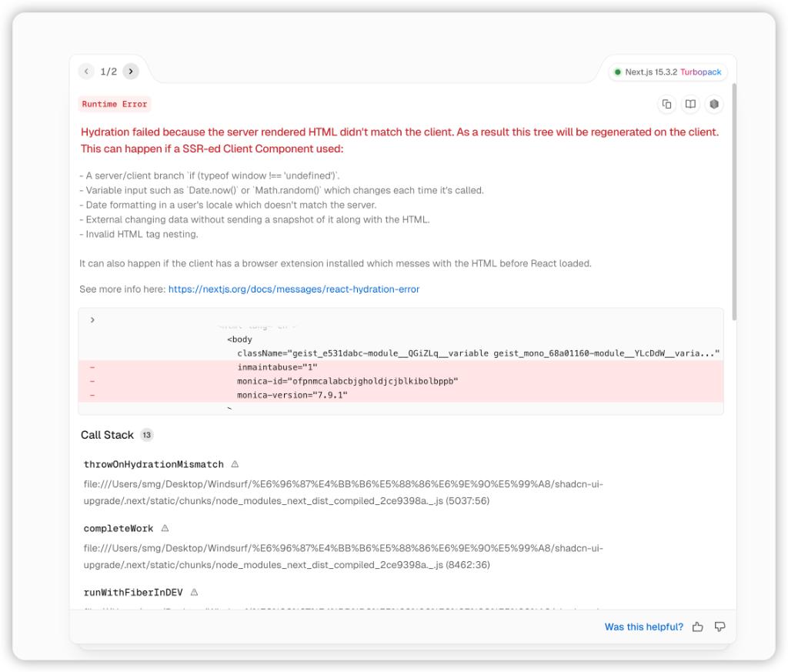Open the react-hydration-error docs link
The image size is (788, 672).
(x=293, y=289)
